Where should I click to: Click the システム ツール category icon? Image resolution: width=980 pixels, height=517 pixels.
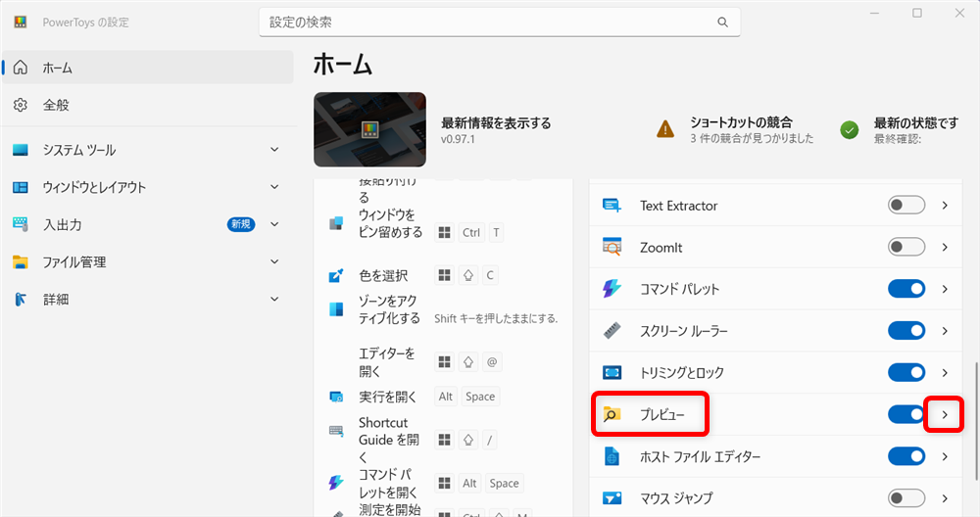point(20,150)
